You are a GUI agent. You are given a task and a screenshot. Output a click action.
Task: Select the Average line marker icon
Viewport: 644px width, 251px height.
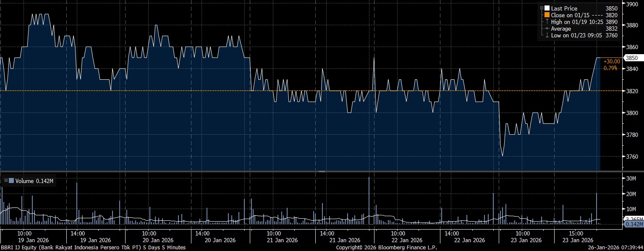click(x=547, y=29)
